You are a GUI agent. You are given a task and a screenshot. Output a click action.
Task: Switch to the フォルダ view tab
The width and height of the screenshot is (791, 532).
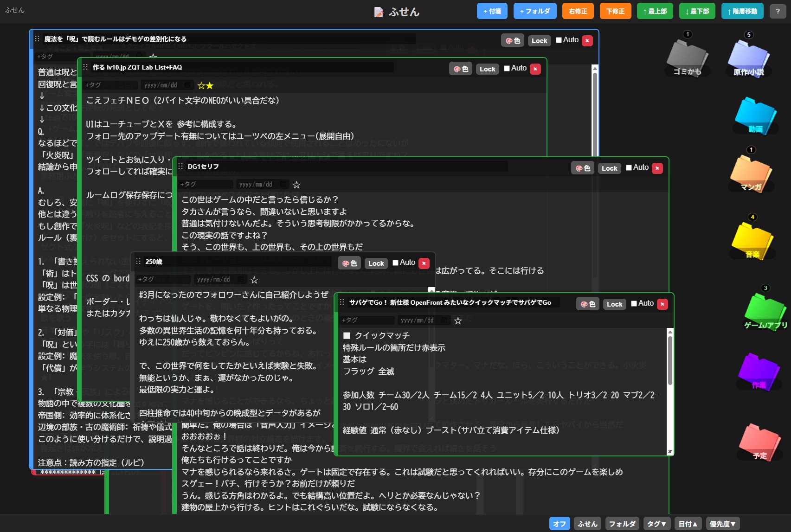tap(622, 524)
